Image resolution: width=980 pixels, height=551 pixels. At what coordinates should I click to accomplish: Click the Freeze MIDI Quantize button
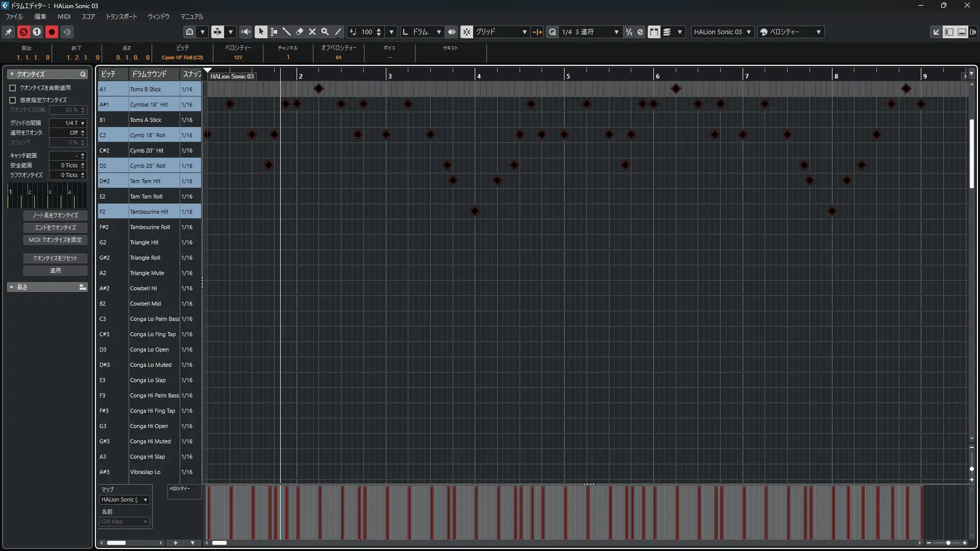pyautogui.click(x=55, y=240)
